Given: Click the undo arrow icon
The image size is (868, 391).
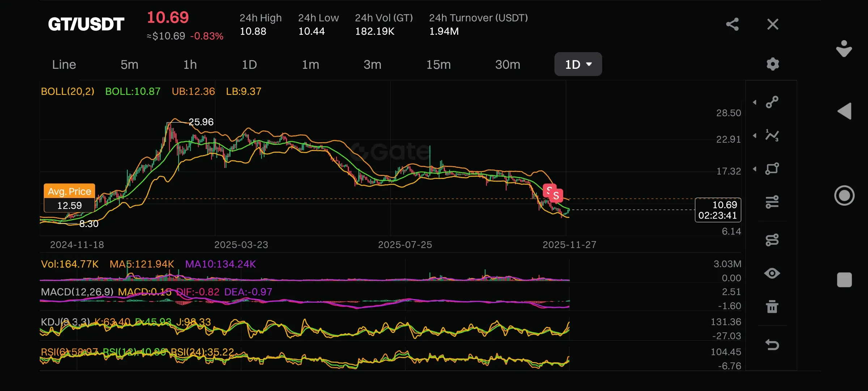Looking at the screenshot, I should click(x=772, y=345).
